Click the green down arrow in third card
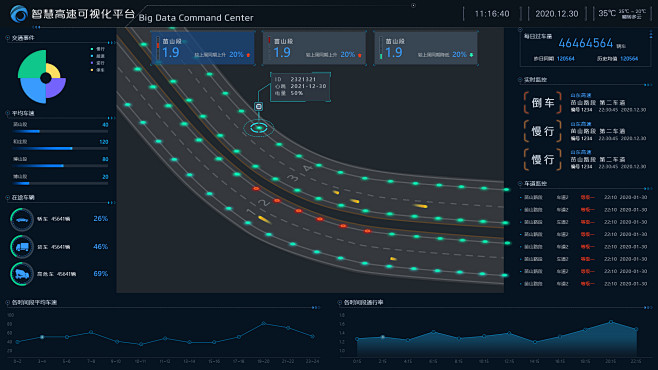The width and height of the screenshot is (658, 370). (471, 55)
